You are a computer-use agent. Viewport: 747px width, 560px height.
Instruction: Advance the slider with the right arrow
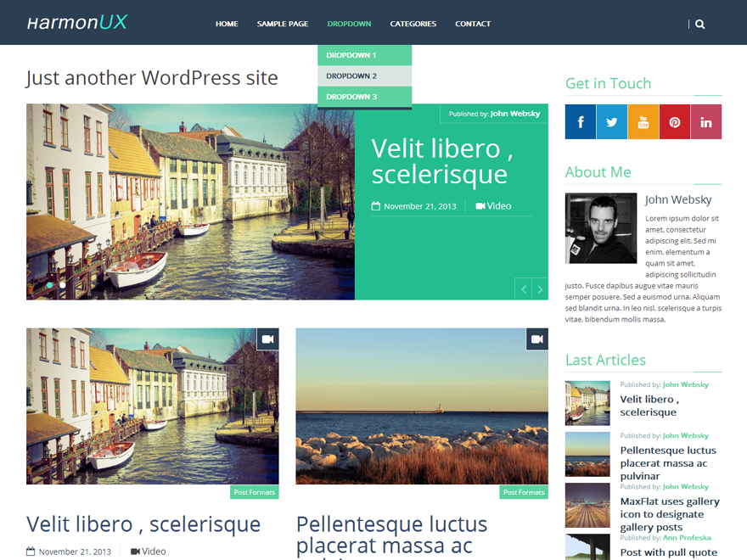(540, 288)
